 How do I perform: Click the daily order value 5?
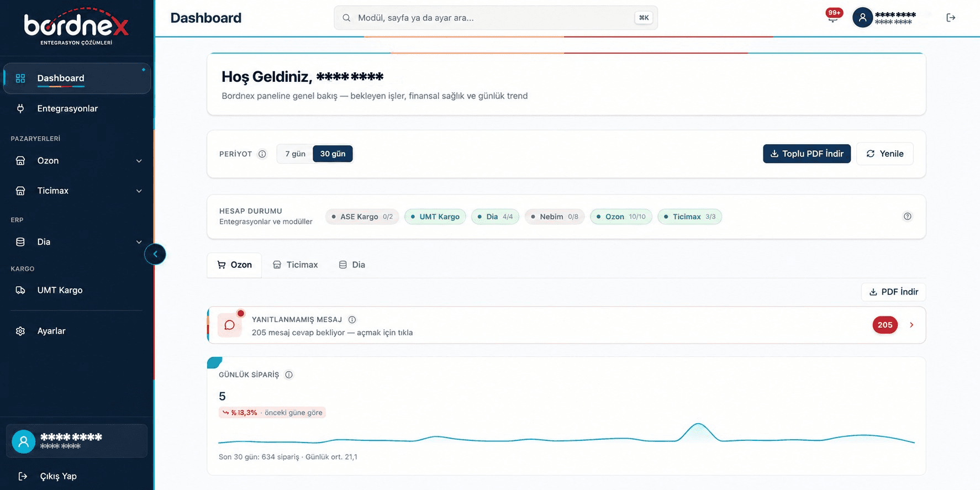222,396
